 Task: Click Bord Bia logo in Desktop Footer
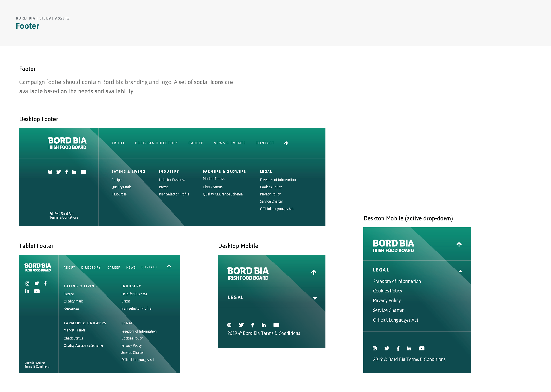click(67, 143)
